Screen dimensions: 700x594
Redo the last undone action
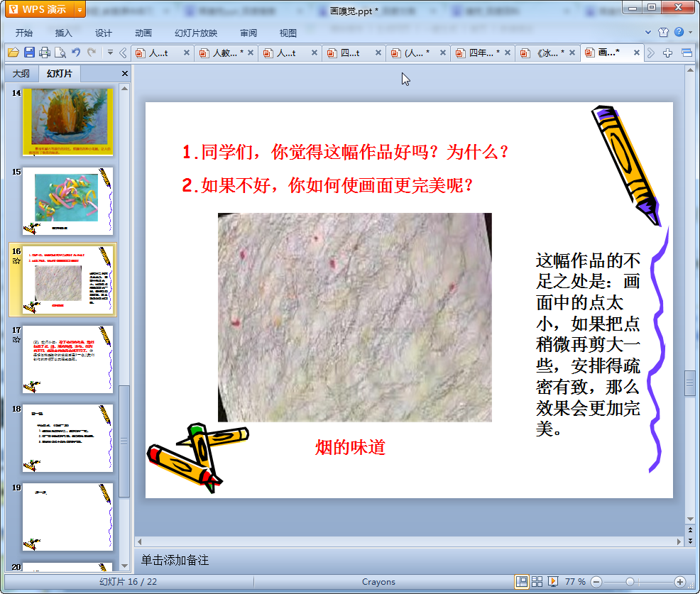click(x=92, y=53)
